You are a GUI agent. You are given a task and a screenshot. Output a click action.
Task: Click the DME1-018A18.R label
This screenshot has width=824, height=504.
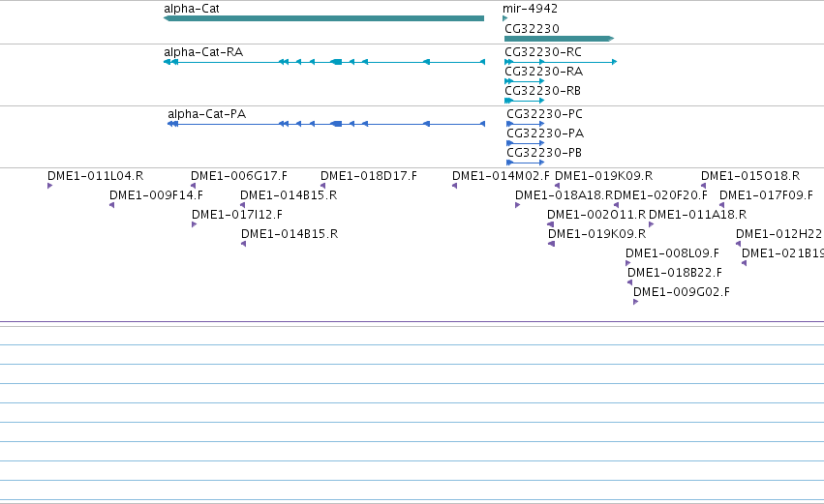coord(564,195)
